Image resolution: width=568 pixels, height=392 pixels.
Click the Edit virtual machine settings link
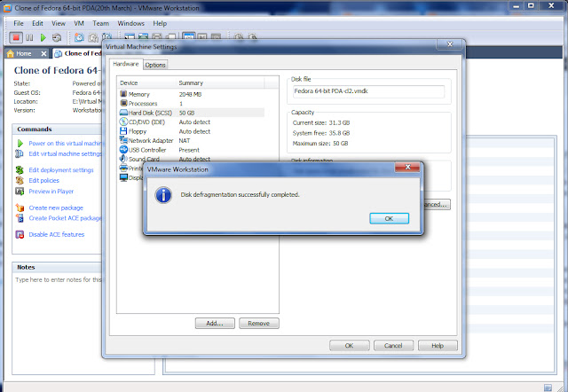pyautogui.click(x=65, y=153)
